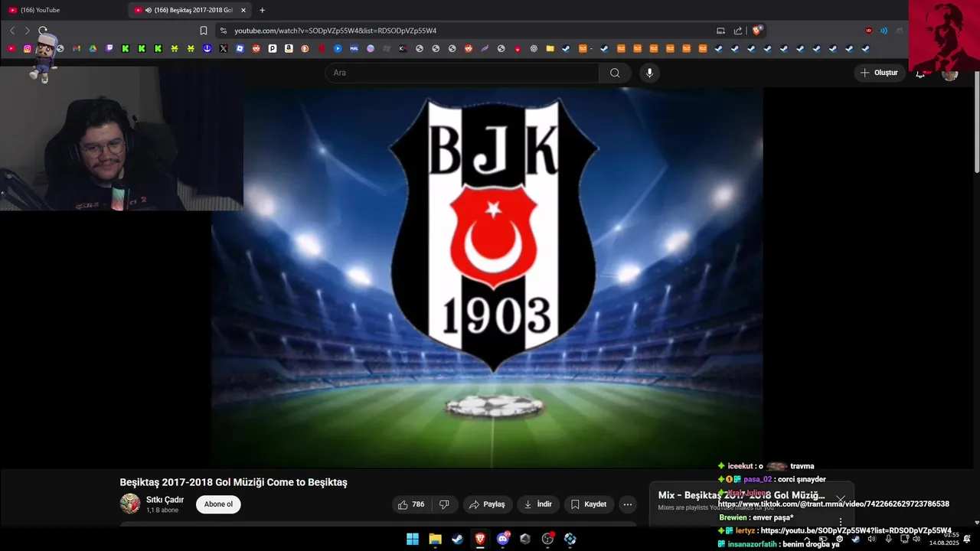Dislike the video

444,504
